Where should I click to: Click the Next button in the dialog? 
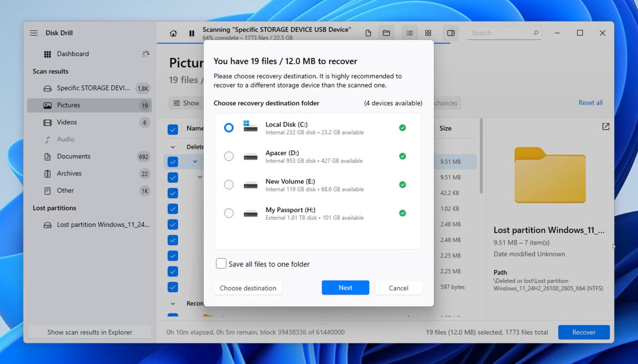point(345,287)
